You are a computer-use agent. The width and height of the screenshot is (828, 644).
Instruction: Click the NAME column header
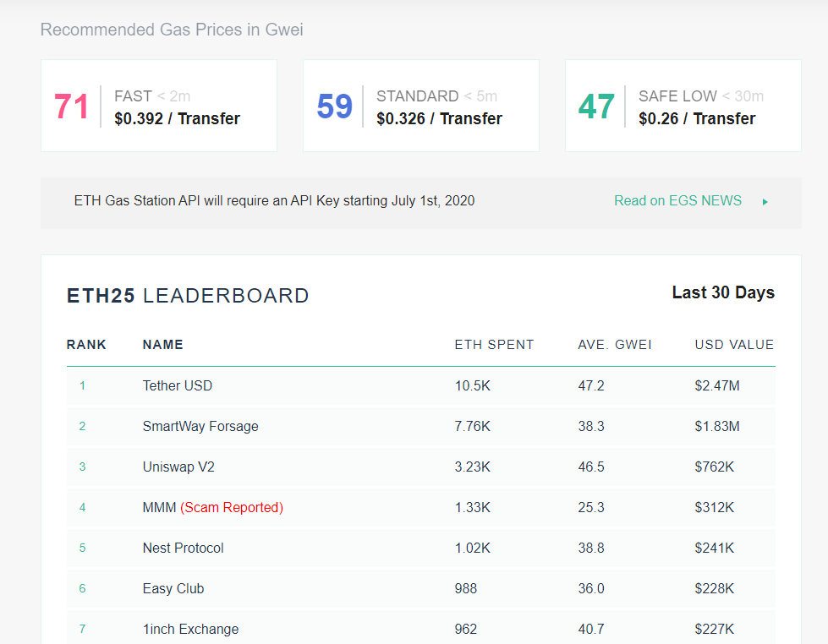tap(162, 345)
